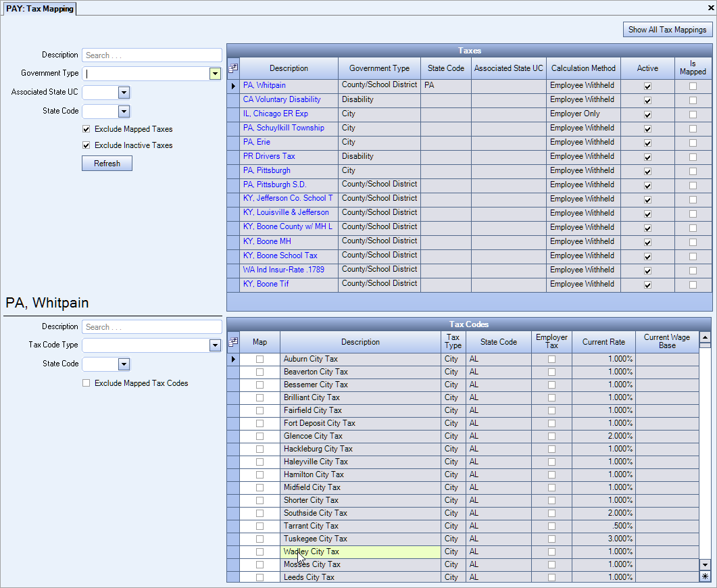Disable the Exclude Inactive Taxes checkbox

click(x=86, y=145)
